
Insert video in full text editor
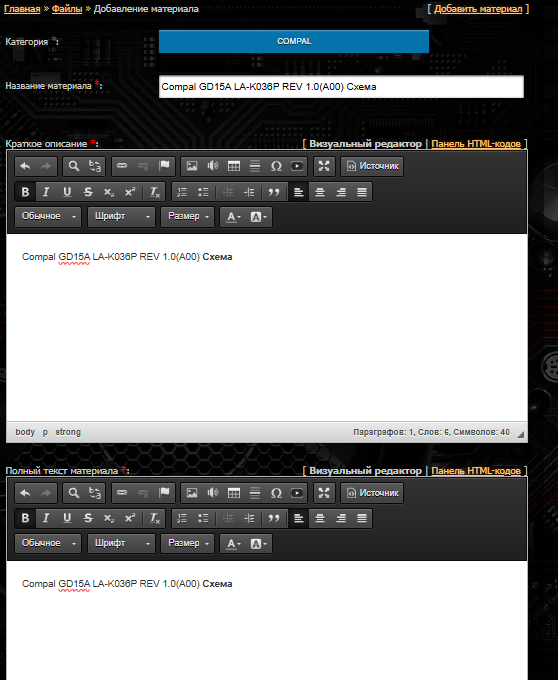click(297, 493)
